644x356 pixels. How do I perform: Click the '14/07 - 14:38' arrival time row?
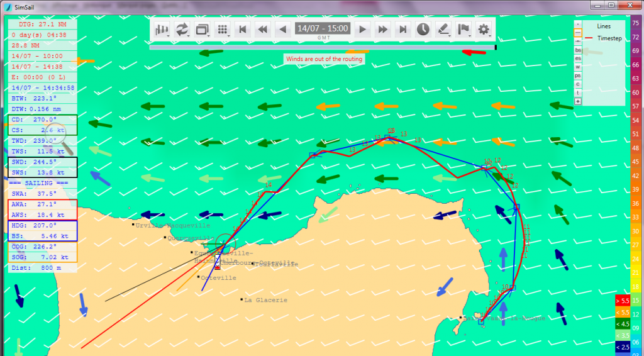point(43,67)
